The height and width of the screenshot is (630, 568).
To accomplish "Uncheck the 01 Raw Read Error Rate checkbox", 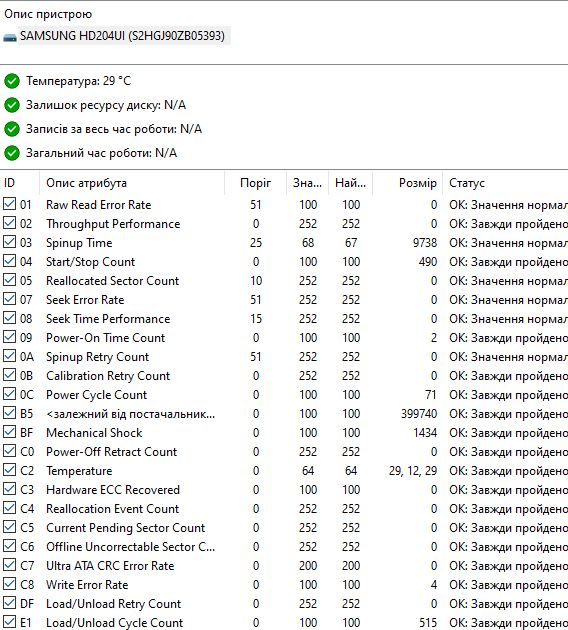I will click(10, 204).
